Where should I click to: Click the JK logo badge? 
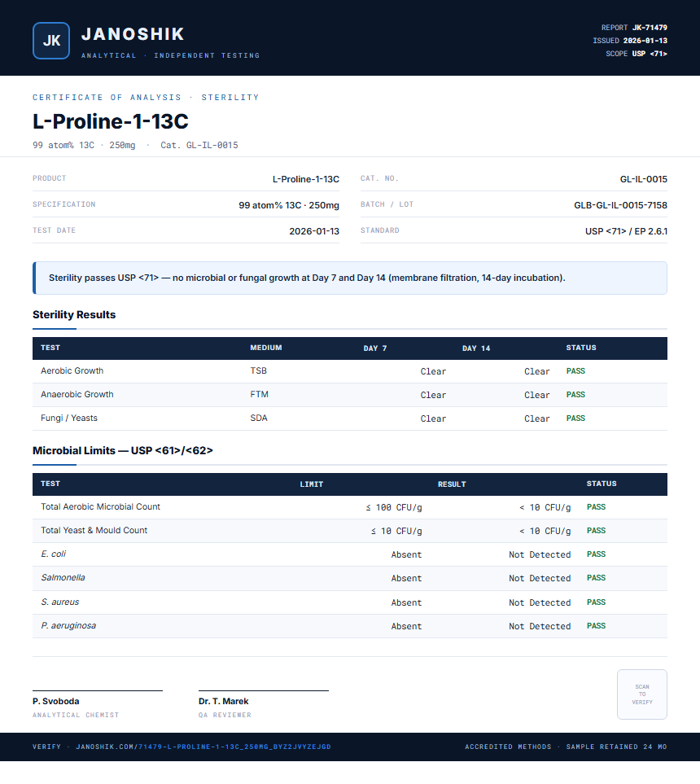[51, 41]
